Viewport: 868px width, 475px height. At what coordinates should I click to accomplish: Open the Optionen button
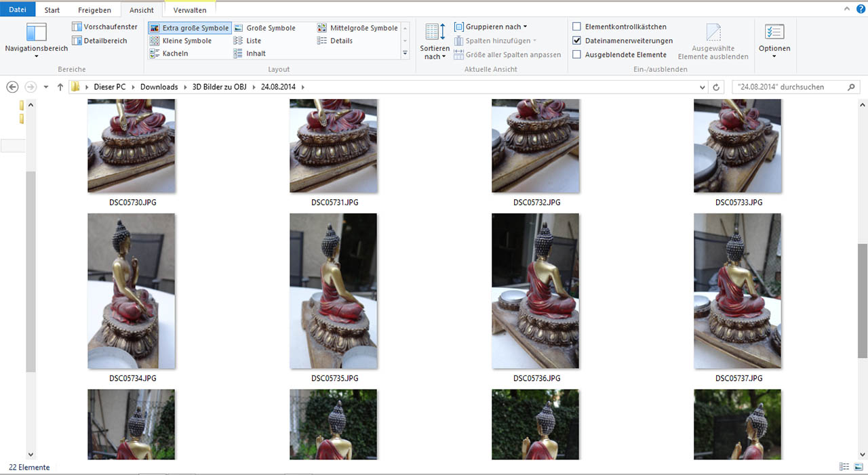click(x=774, y=41)
